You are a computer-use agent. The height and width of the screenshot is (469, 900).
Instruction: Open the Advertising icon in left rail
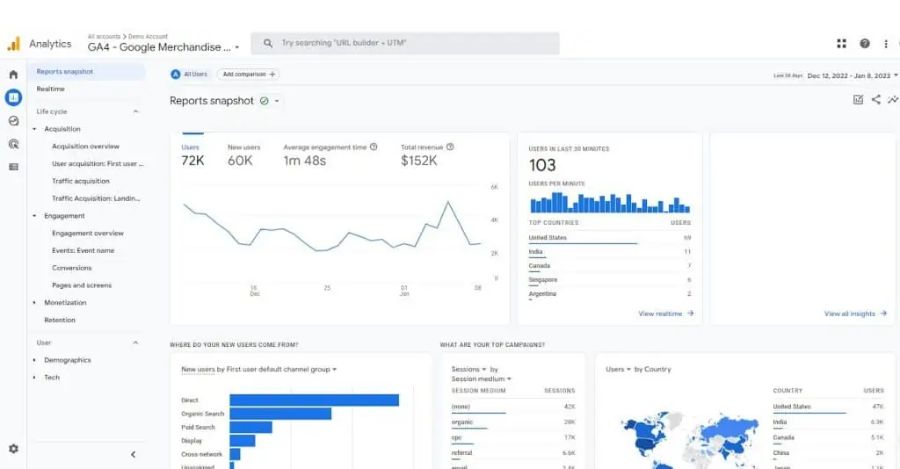(13, 144)
